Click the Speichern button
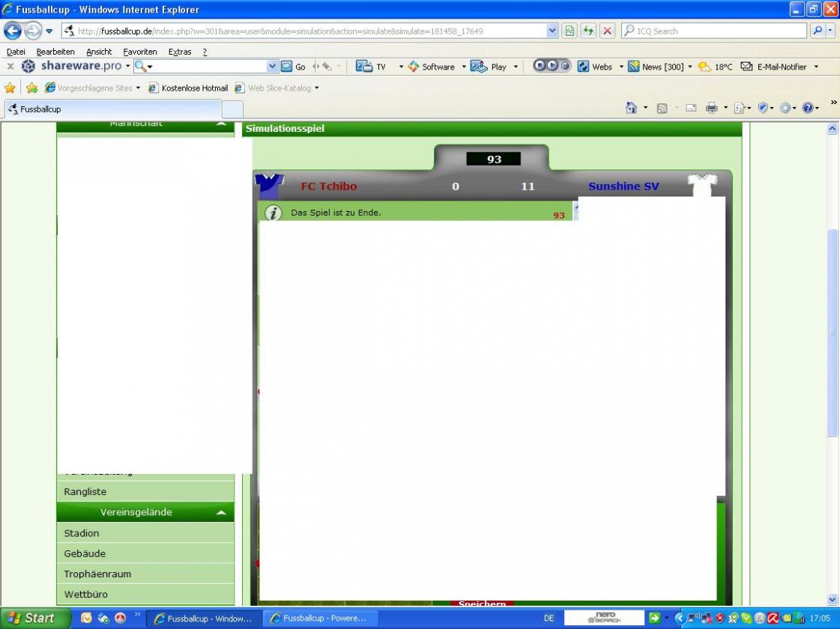This screenshot has height=629, width=840. point(482,603)
